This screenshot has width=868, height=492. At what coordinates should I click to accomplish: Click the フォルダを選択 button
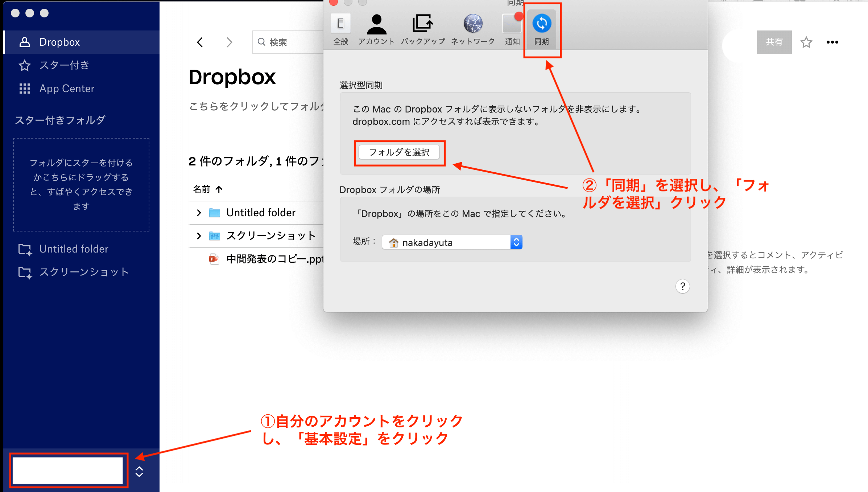point(399,152)
